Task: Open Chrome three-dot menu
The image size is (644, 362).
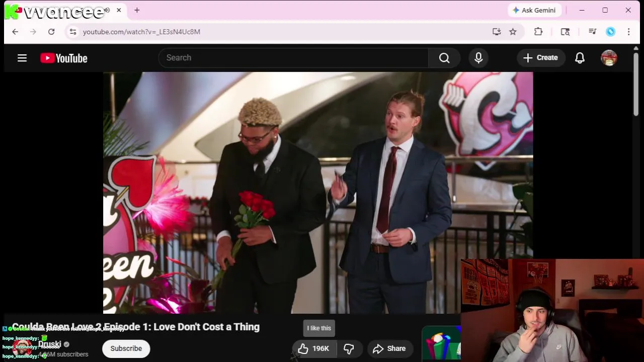Action: (x=628, y=32)
